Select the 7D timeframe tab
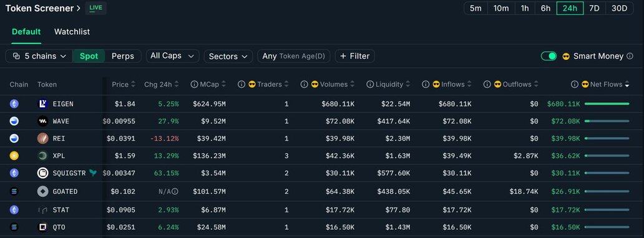This screenshot has height=238, width=644. coord(594,8)
